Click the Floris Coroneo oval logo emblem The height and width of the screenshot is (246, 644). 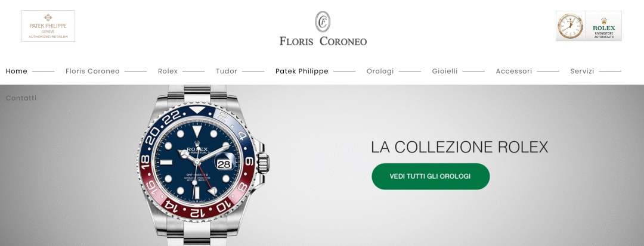[x=323, y=21]
